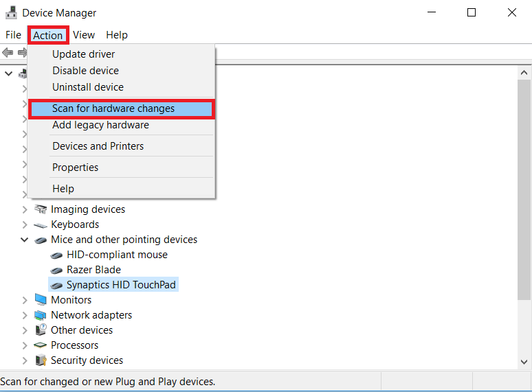Select the Keyboards tree item
Screen dimensions: 532x392
75,224
